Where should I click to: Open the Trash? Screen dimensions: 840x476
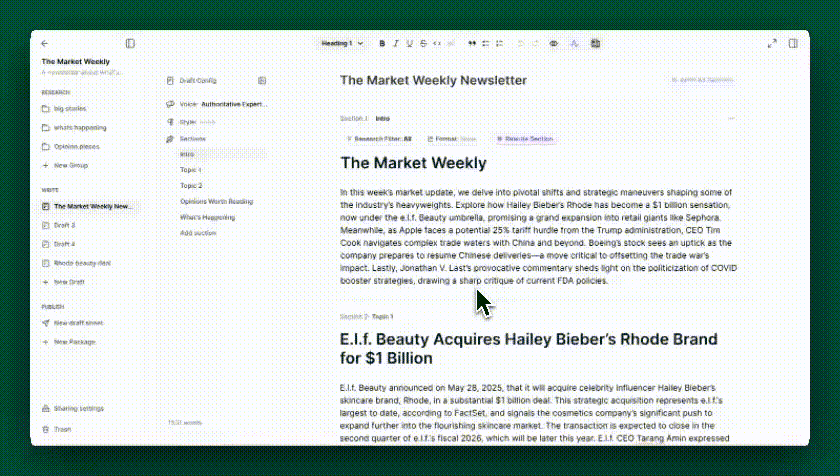(x=62, y=429)
